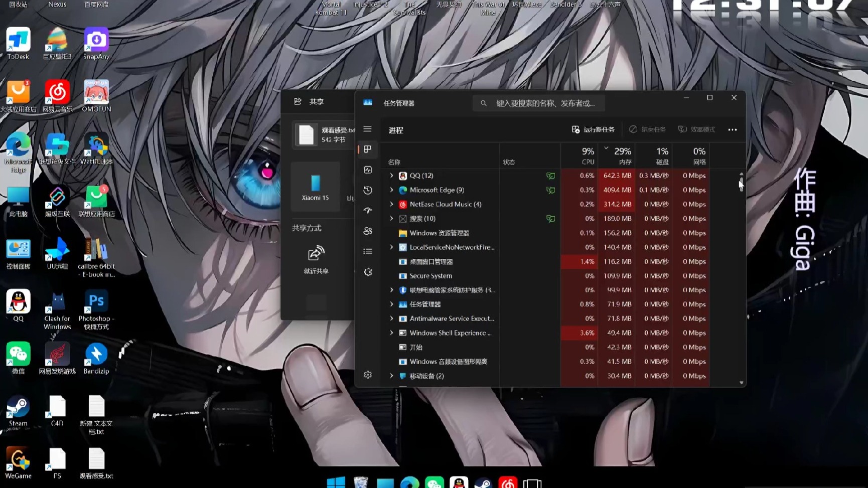Sort by the 状态 column header
The image size is (868, 488).
(530, 156)
